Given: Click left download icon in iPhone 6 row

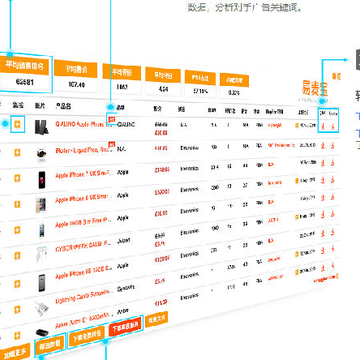Looking at the screenshot, I should pyautogui.click(x=323, y=180).
